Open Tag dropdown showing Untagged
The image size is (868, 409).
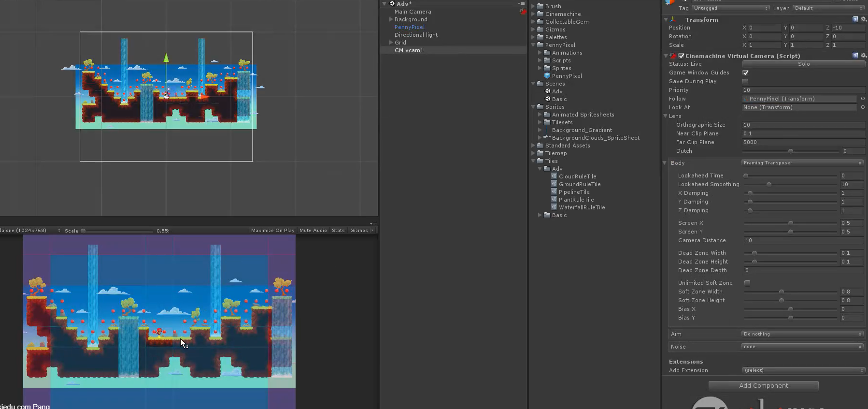[x=730, y=8]
